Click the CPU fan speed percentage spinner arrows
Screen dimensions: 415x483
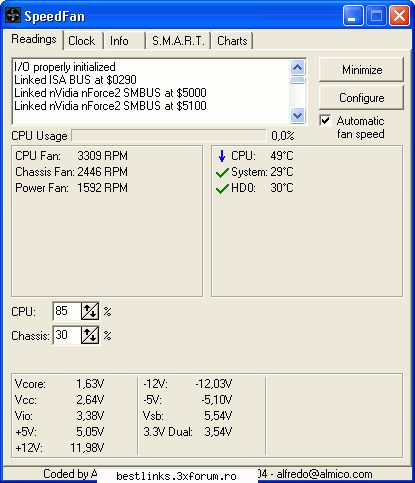90,311
